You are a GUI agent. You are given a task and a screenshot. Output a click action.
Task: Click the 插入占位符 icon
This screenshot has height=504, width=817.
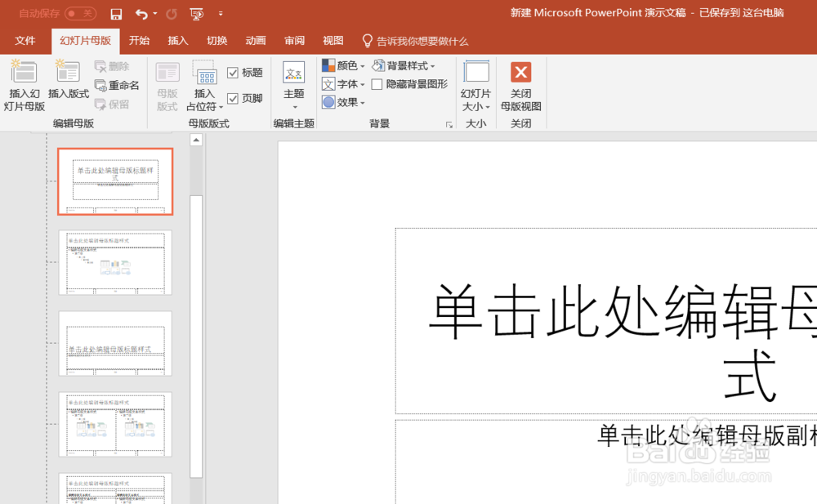[x=205, y=73]
